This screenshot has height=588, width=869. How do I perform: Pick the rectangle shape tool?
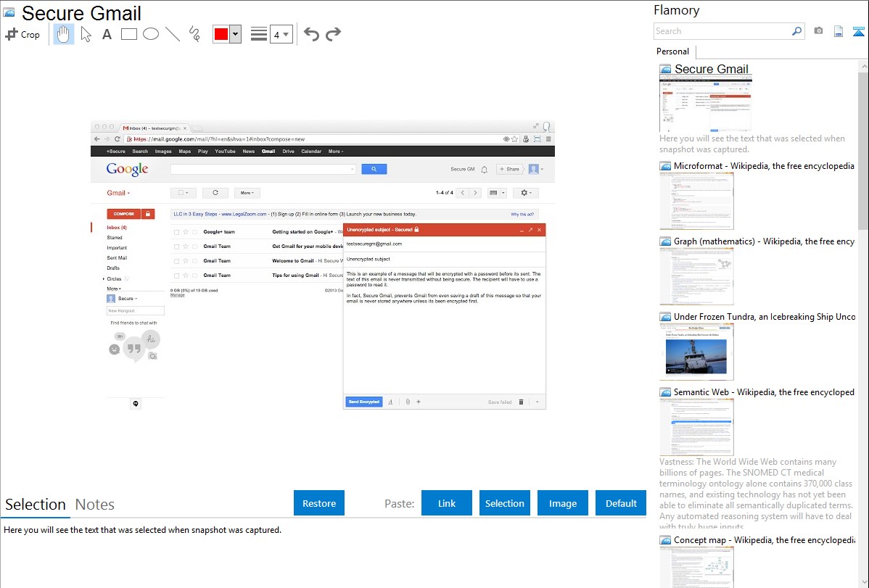(129, 34)
